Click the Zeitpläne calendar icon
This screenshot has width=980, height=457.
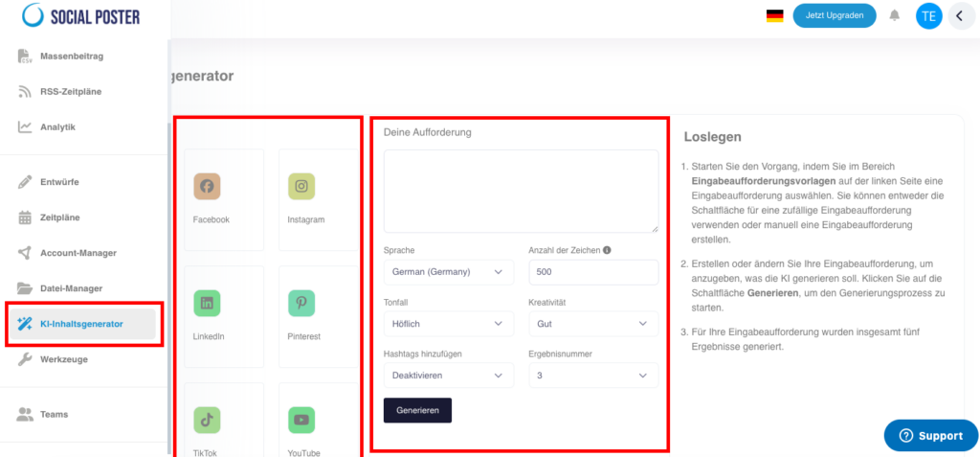[24, 217]
